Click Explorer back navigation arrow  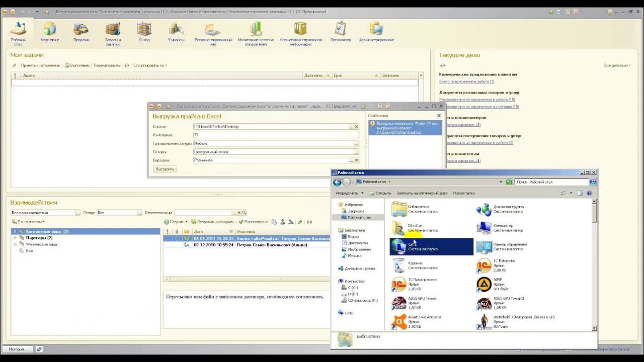pos(337,183)
